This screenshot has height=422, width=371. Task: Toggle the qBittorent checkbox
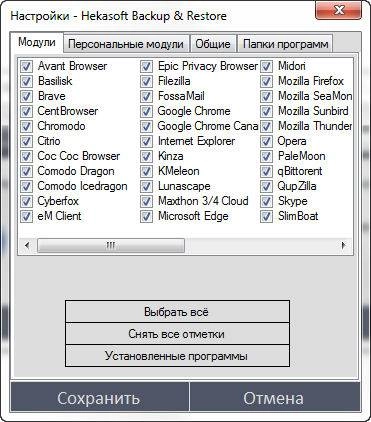click(266, 171)
